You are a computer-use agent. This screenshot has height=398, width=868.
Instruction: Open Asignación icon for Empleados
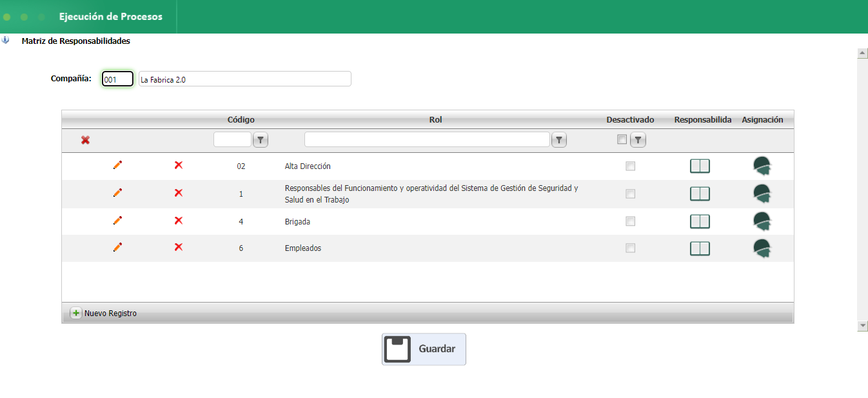[762, 248]
